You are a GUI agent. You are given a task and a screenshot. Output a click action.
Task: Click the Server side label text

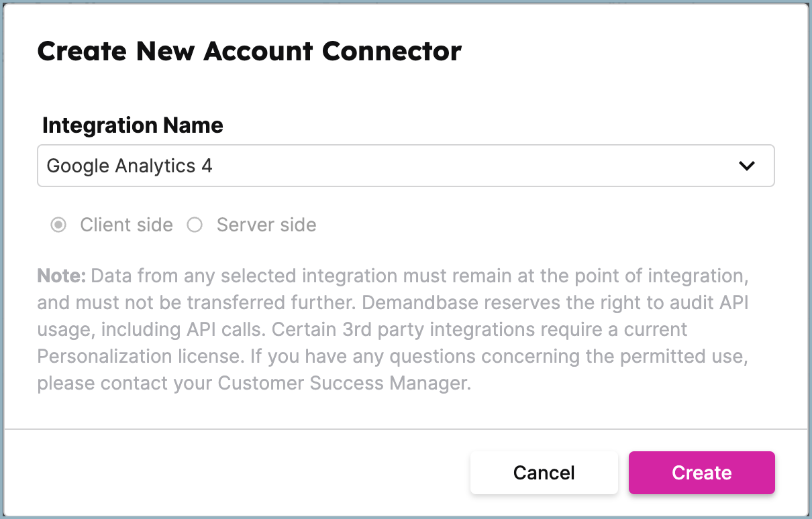[266, 225]
